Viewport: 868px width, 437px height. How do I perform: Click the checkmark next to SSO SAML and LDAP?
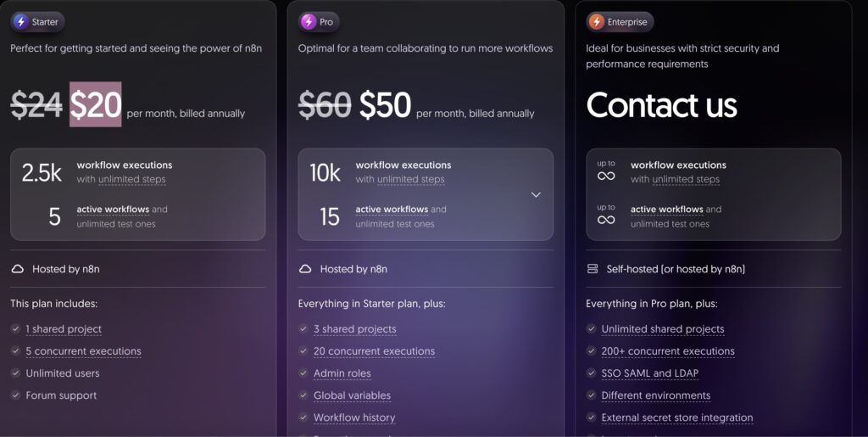click(591, 373)
